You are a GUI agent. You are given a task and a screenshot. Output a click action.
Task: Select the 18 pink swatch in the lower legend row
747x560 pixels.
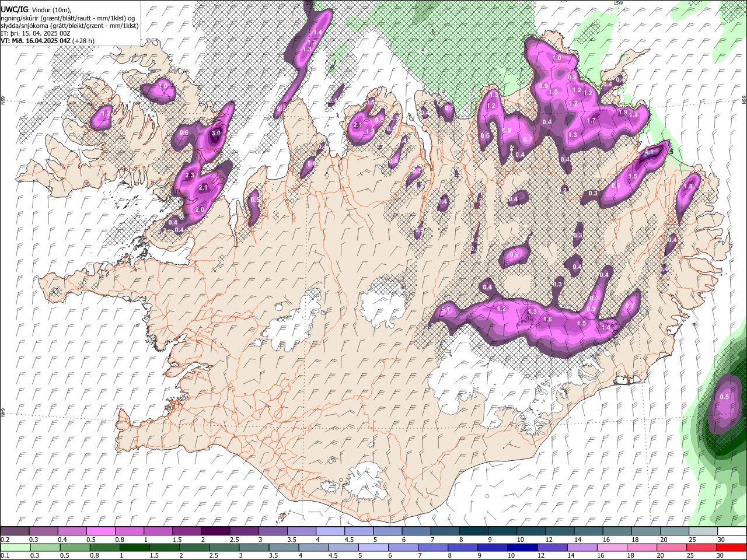coord(643,547)
